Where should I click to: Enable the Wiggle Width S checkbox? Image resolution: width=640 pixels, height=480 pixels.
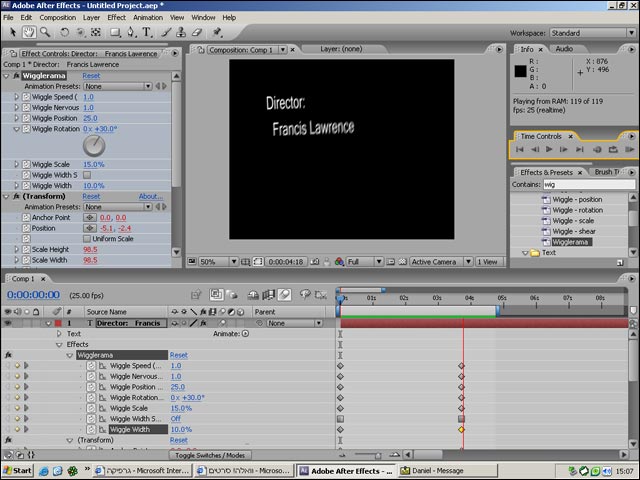pos(86,175)
